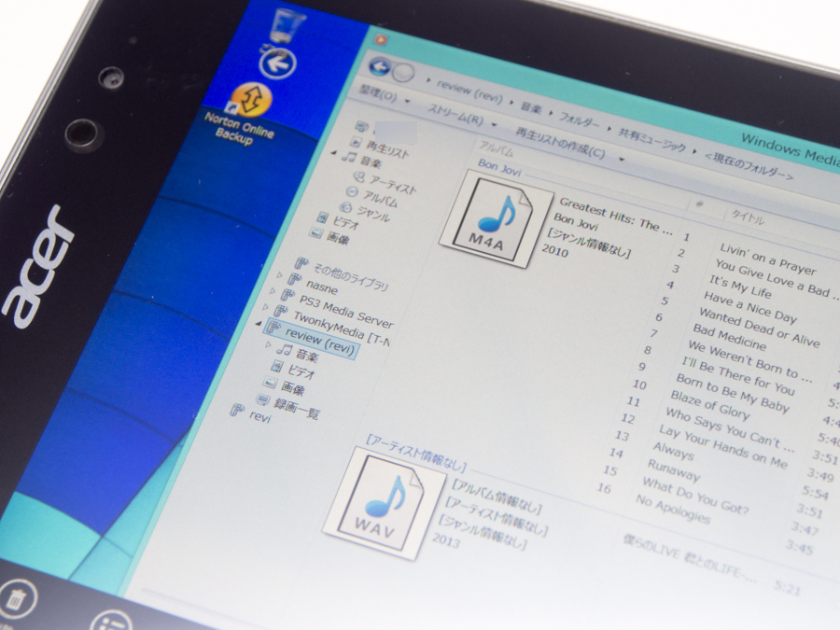
Task: Select track Runaway
Action: 673,469
